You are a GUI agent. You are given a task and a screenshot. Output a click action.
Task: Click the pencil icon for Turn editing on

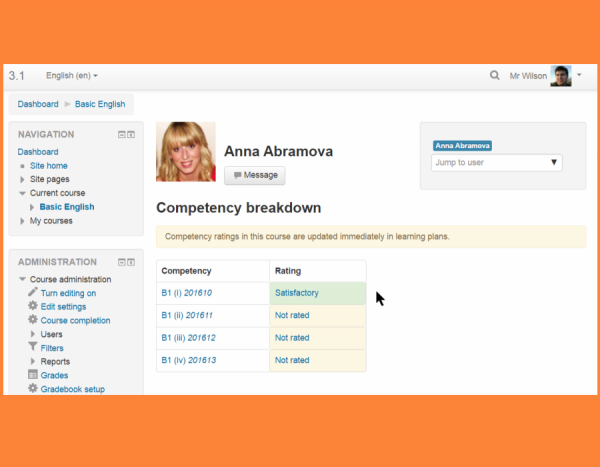click(x=32, y=293)
